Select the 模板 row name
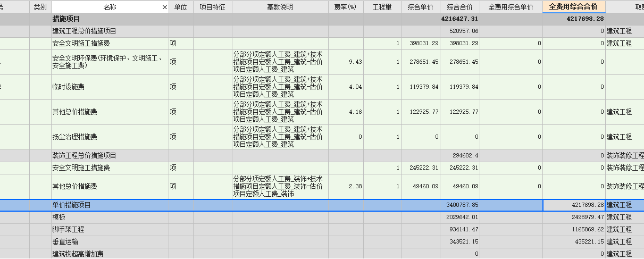This screenshot has width=644, height=259. click(x=58, y=217)
